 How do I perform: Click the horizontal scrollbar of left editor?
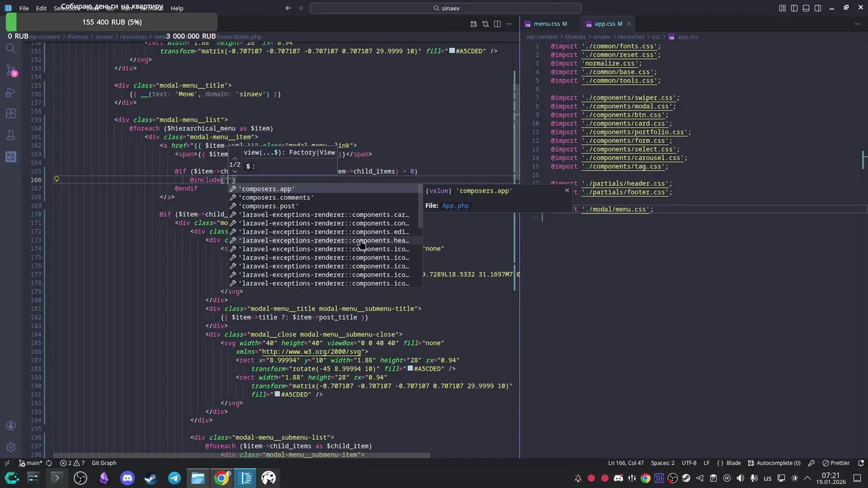(x=241, y=455)
